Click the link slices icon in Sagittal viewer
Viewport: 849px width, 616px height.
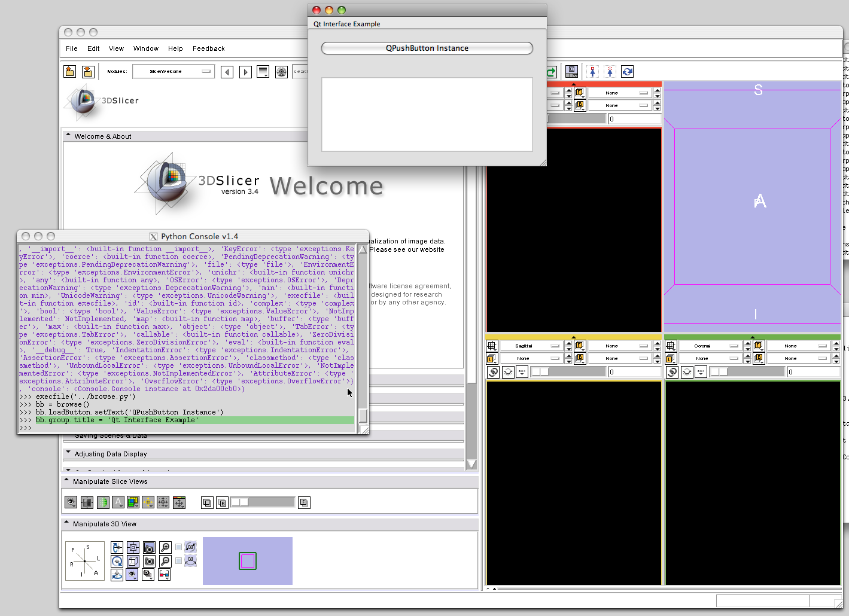493,372
